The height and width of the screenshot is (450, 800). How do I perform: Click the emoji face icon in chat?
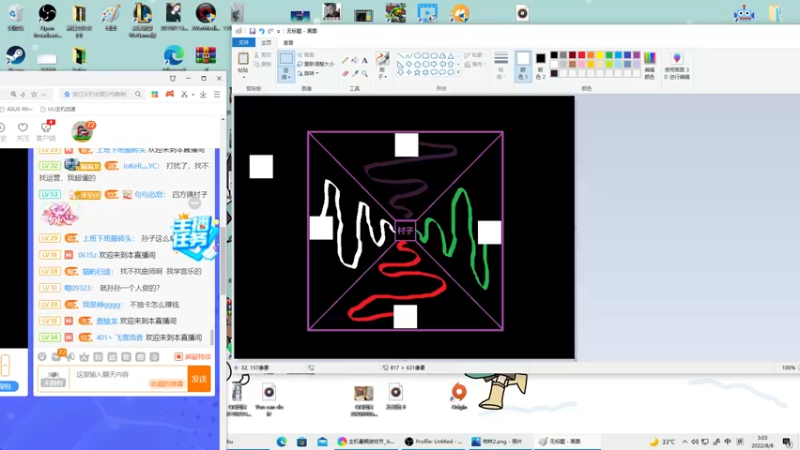pos(42,357)
